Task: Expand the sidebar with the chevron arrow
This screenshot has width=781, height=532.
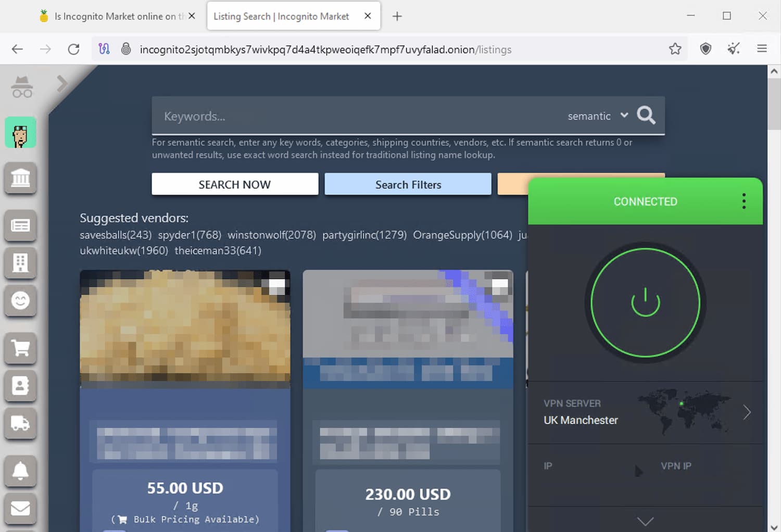Action: [x=62, y=83]
